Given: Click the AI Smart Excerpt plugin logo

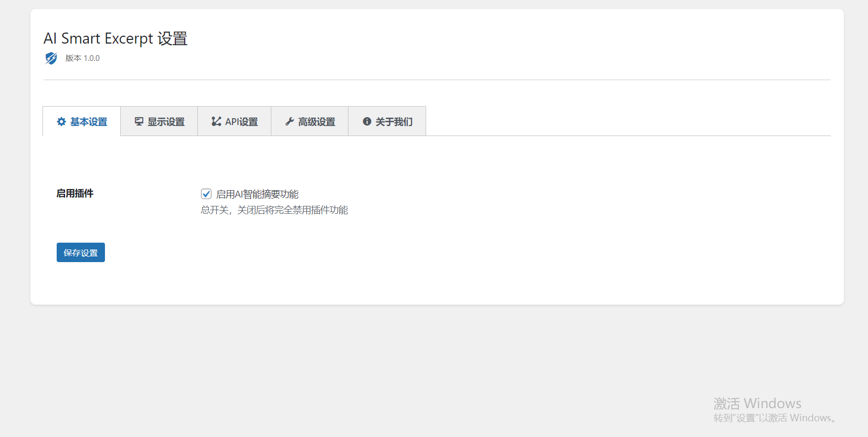Looking at the screenshot, I should (51, 58).
